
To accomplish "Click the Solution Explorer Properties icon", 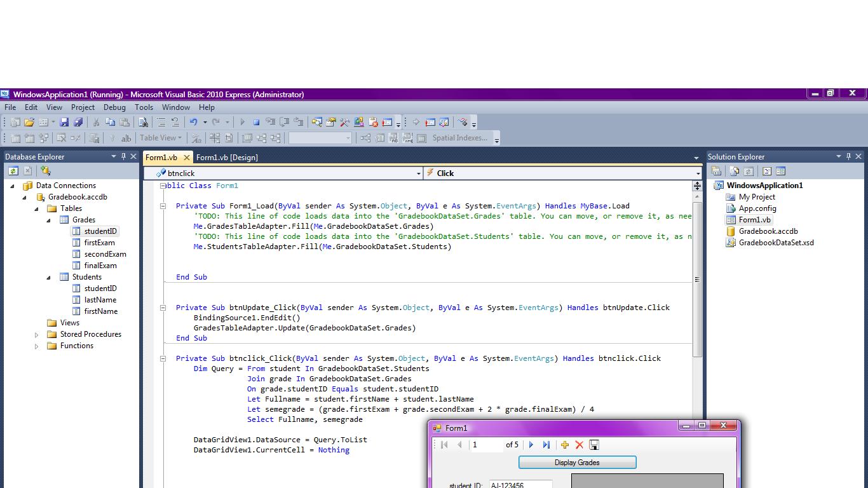I will click(x=716, y=171).
